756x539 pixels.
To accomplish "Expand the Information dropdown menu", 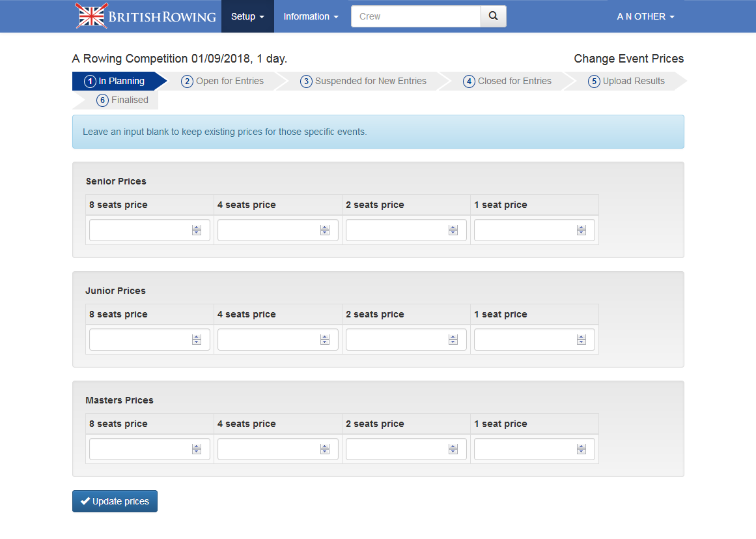I will click(311, 16).
